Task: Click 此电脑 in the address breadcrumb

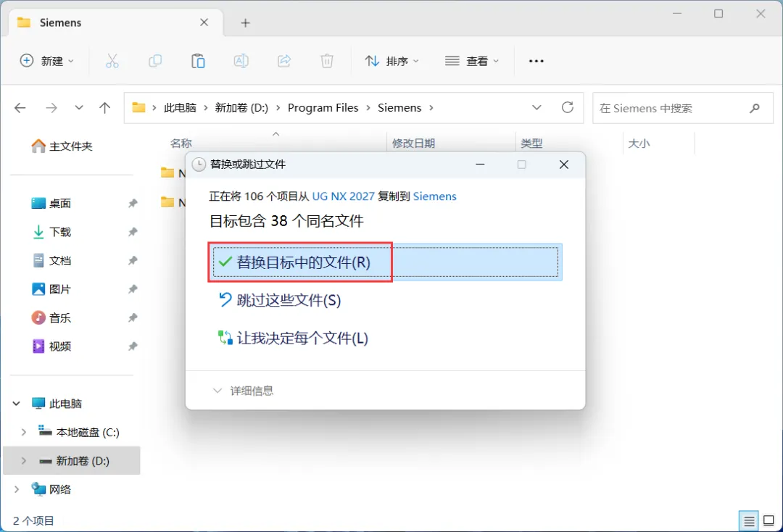Action: 180,108
